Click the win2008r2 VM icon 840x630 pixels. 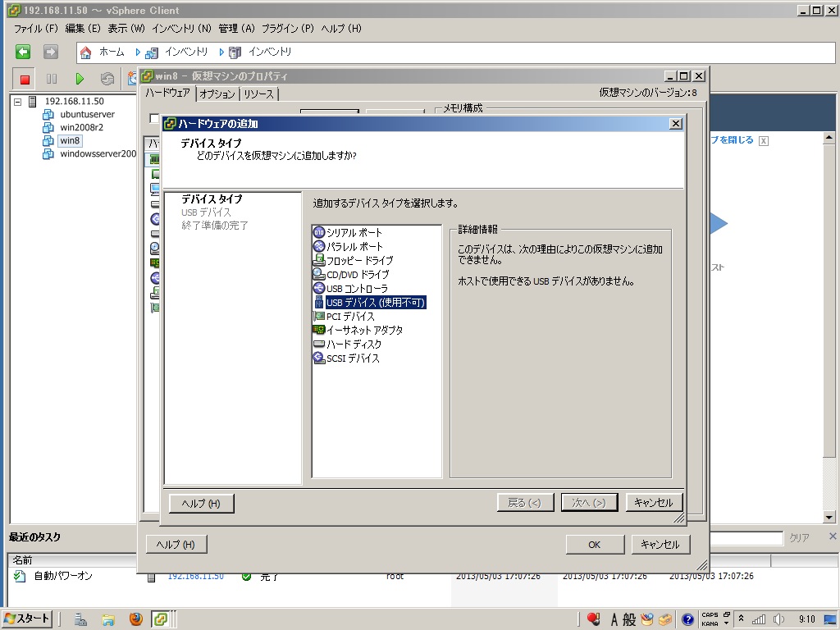point(48,127)
